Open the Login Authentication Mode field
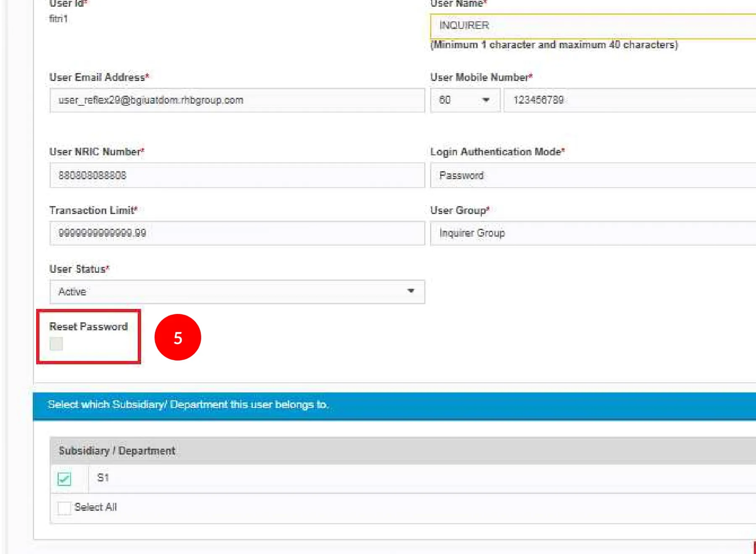The width and height of the screenshot is (756, 554). 592,175
